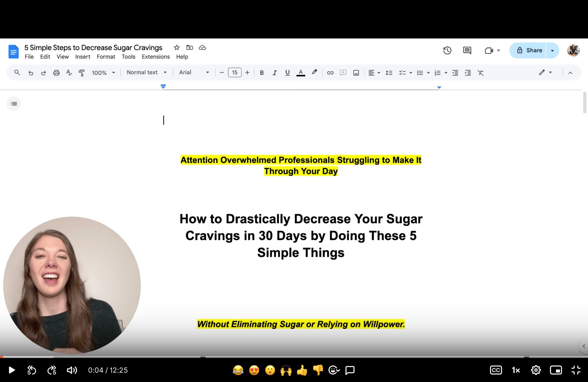
Task: Open the editing mode pencil dropdown
Action: click(545, 72)
